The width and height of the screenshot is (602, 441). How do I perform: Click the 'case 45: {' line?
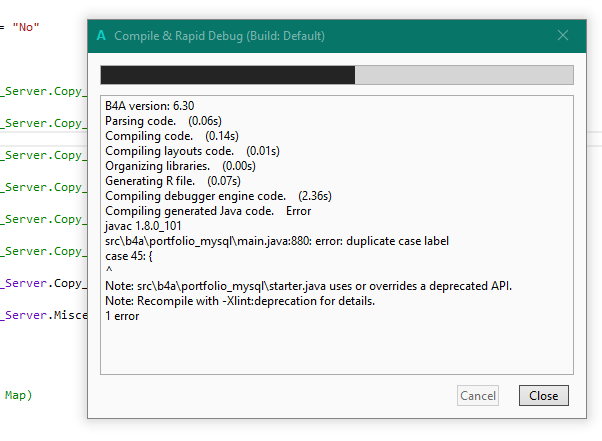coord(129,256)
